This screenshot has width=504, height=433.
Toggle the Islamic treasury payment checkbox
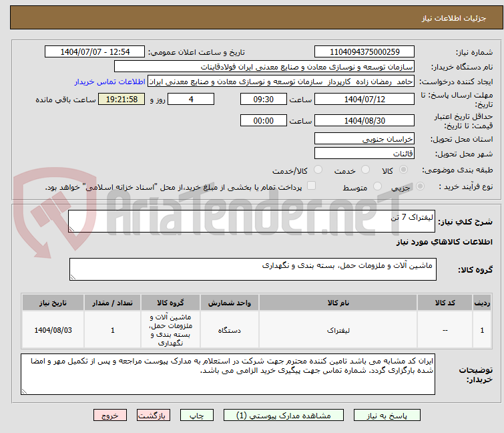coord(311,186)
